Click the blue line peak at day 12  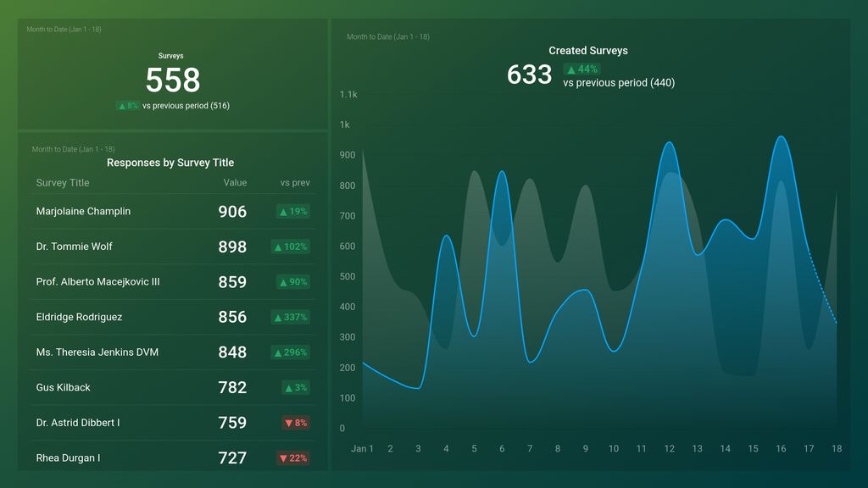point(670,142)
